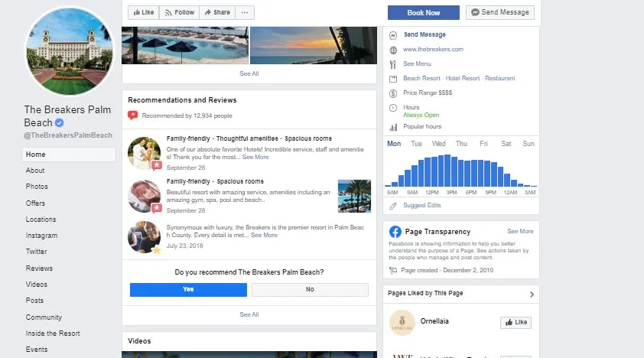644x358 pixels.
Task: Click the 12PM bar in popular hours chart
Action: click(434, 172)
